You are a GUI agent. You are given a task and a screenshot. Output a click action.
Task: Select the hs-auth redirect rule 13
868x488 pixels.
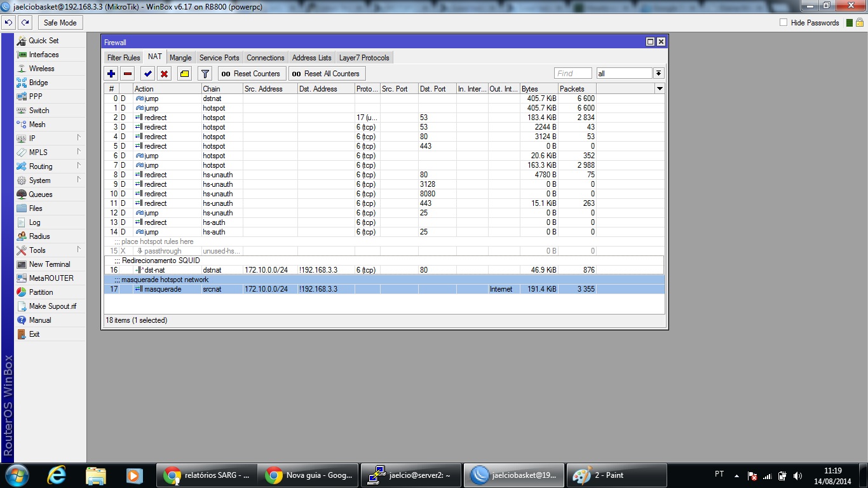click(x=384, y=222)
